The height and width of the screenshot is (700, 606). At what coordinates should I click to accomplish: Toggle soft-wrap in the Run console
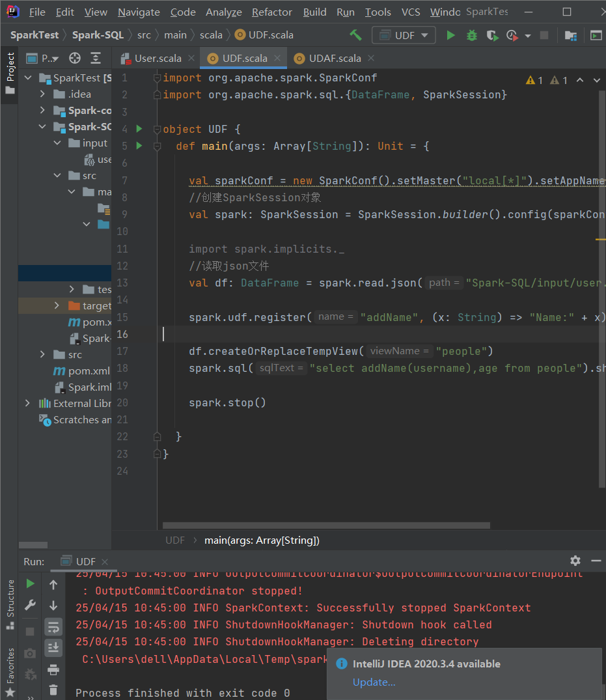coord(53,627)
